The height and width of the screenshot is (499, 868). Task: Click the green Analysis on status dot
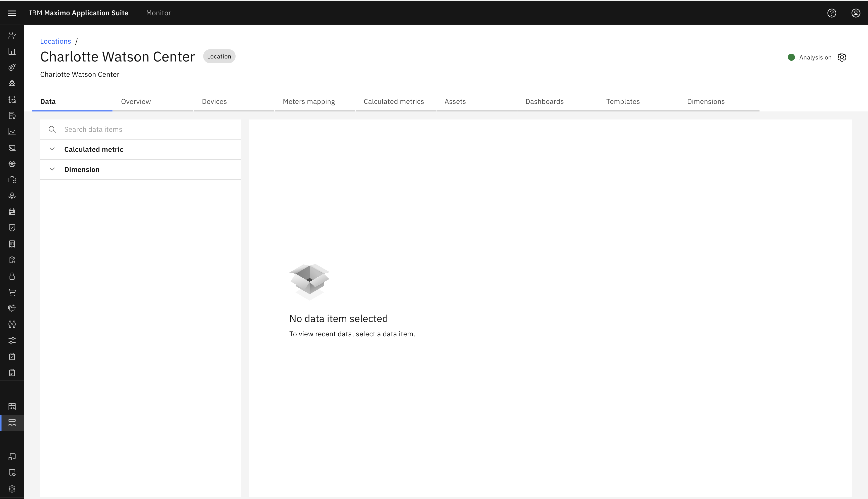tap(791, 57)
